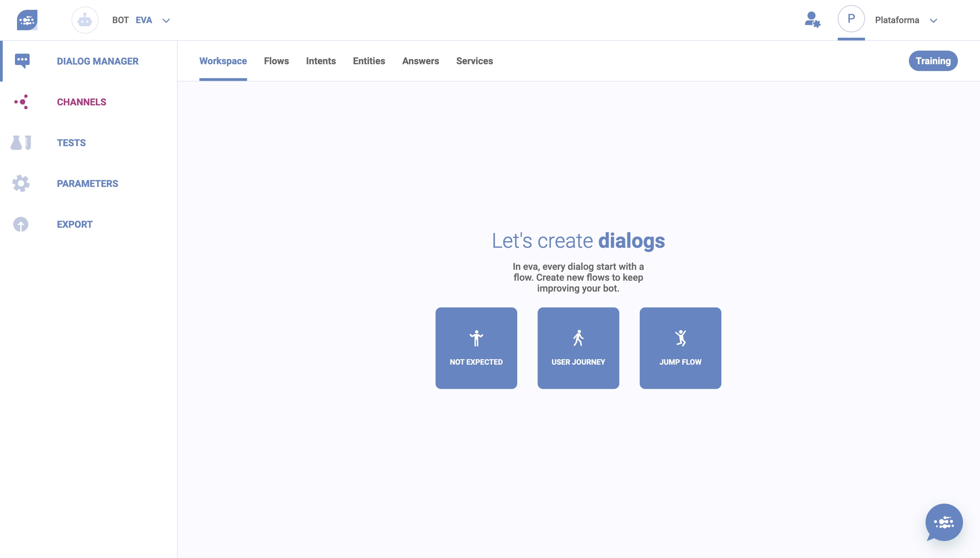980x558 pixels.
Task: Open user admin settings icon
Action: pyautogui.click(x=812, y=20)
